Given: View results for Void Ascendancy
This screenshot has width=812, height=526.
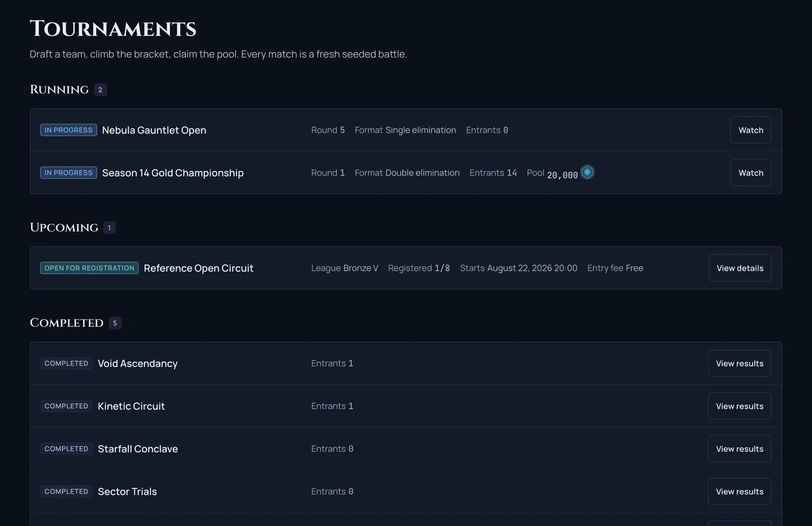Looking at the screenshot, I should (x=739, y=363).
